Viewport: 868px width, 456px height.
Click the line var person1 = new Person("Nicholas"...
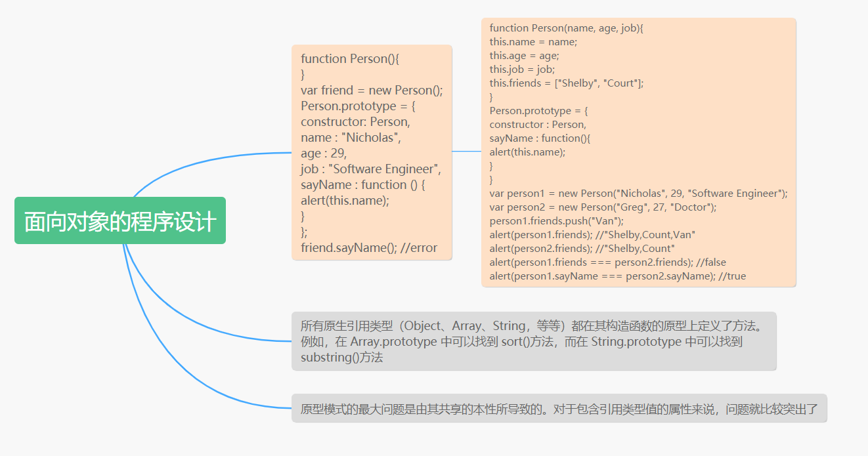(638, 194)
